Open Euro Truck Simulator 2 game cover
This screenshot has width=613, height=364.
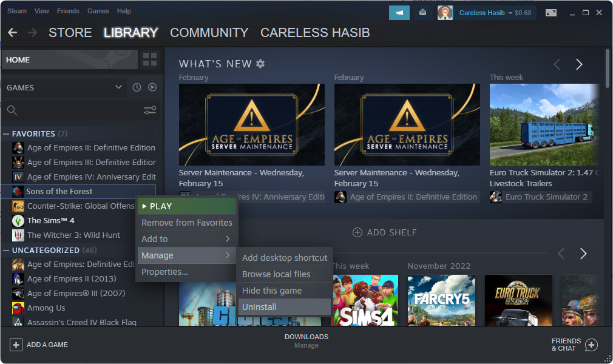pyautogui.click(x=518, y=300)
